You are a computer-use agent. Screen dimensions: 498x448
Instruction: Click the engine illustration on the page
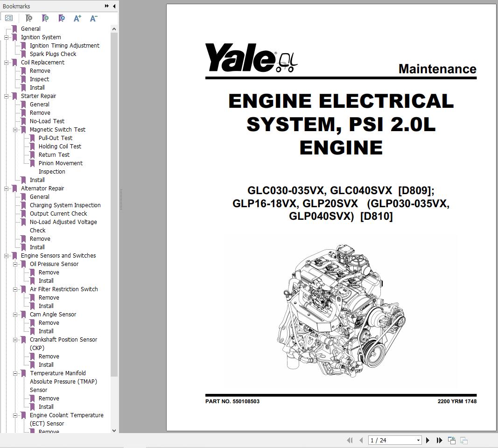341,311
